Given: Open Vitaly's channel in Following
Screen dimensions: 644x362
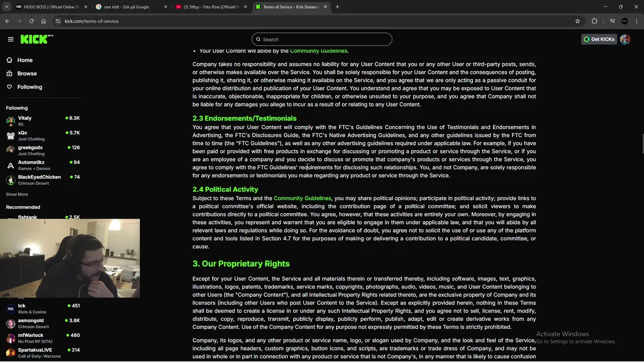Looking at the screenshot, I should click(42, 121).
